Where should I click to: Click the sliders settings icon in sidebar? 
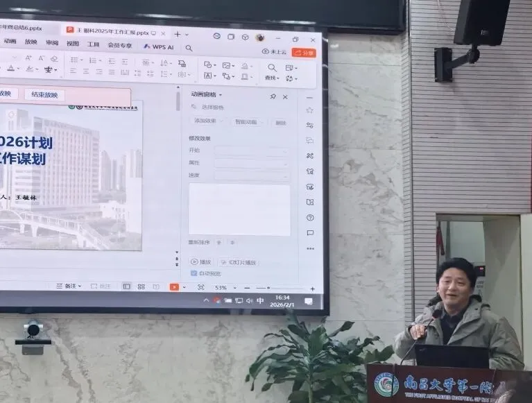[x=309, y=125]
